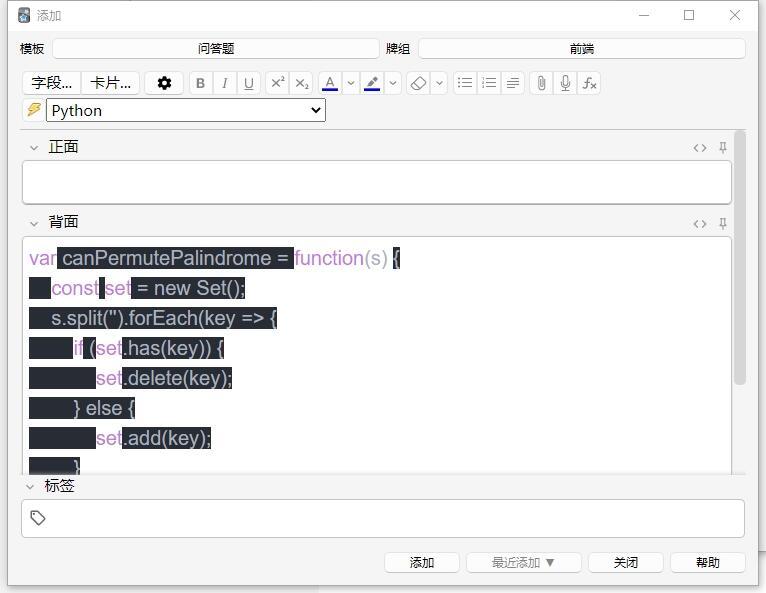
Task: Collapse the 背面 field section
Action: pos(34,223)
